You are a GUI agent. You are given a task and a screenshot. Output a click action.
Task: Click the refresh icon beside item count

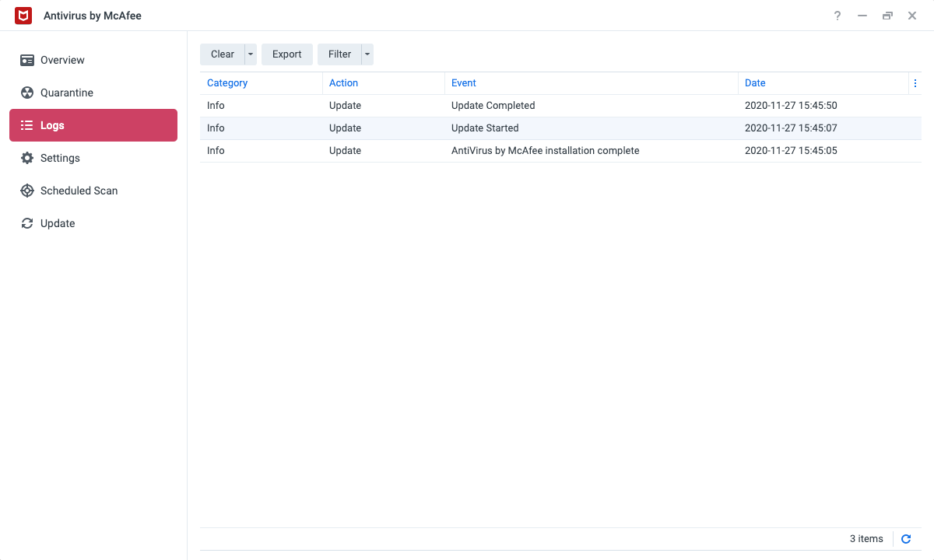(x=906, y=539)
